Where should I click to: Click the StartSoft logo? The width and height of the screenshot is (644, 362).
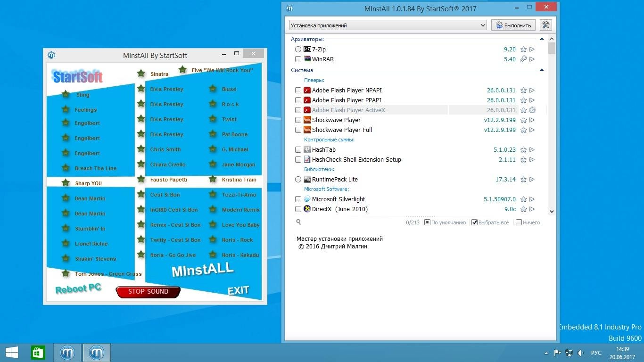tap(77, 76)
